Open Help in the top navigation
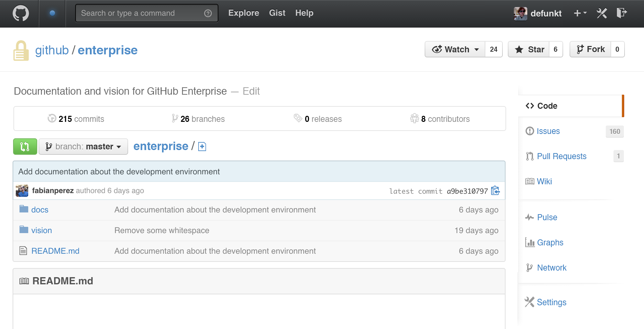The width and height of the screenshot is (644, 329). click(304, 13)
